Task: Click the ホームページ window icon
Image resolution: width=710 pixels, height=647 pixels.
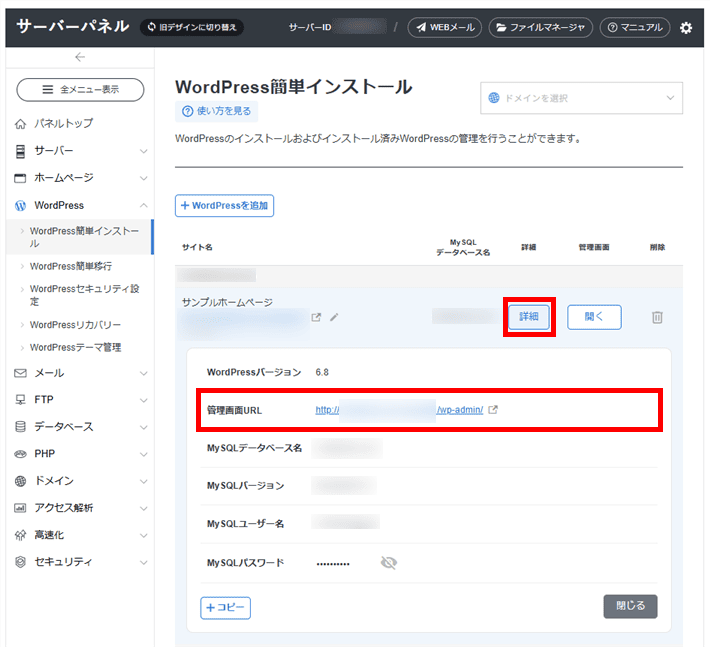Action: point(20,178)
